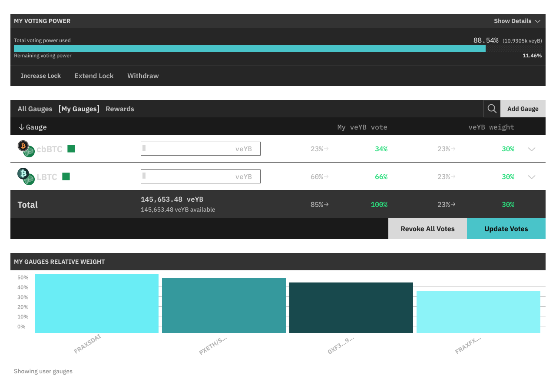Open Show Details for voting power
556x392 pixels.
pos(517,21)
